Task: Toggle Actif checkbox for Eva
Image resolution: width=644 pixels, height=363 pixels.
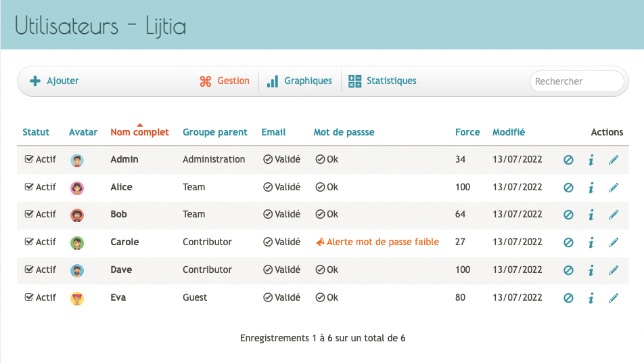Action: (28, 297)
